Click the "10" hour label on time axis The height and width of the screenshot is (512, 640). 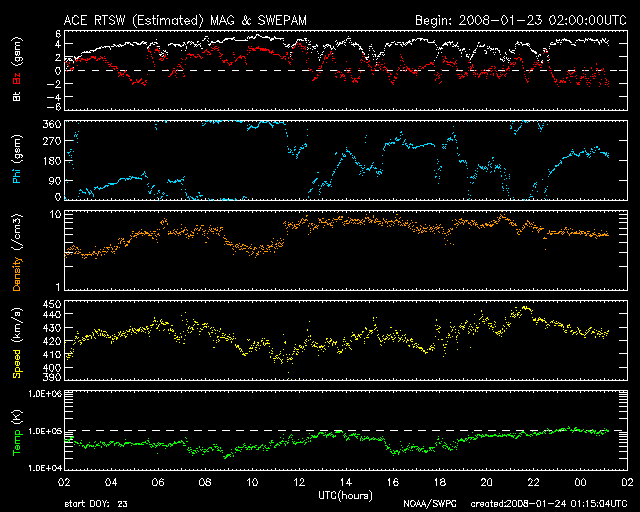pos(252,482)
